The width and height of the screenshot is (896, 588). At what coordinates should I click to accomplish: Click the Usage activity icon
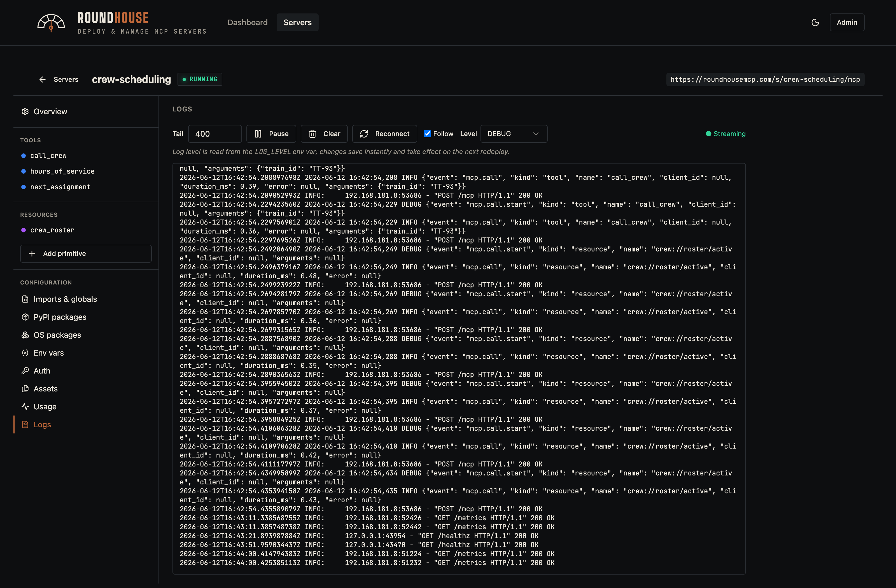[25, 407]
